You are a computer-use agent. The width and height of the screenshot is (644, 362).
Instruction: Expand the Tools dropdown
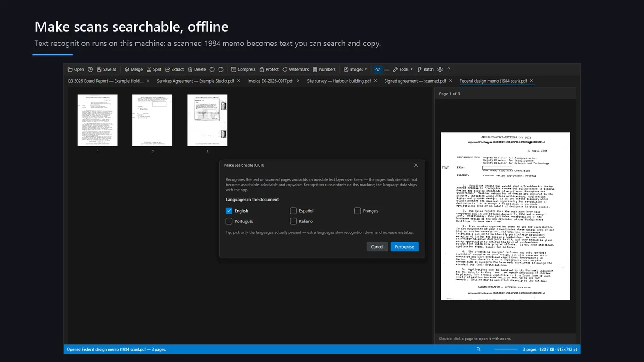[402, 69]
